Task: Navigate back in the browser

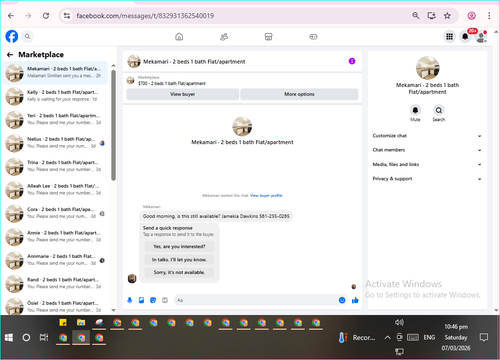Action: click(11, 16)
